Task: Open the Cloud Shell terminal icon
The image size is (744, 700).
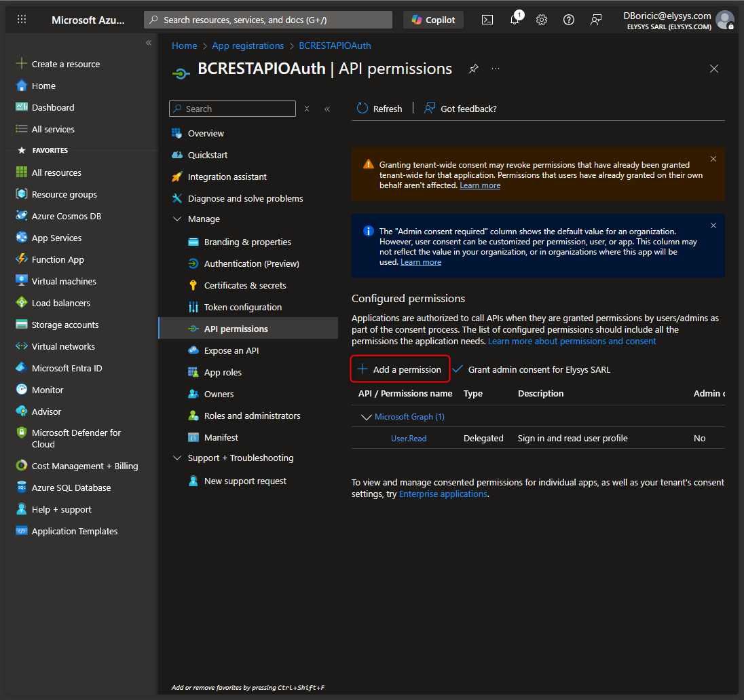Action: (x=487, y=20)
